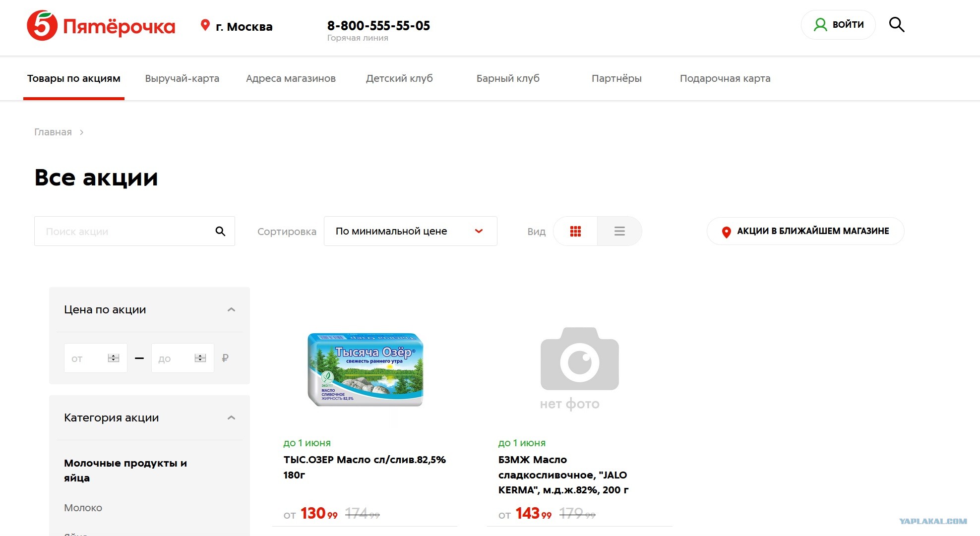Open БЗМЖ Масло сладкосливочное JALO KERMA product
The height and width of the screenshot is (536, 980).
pos(563,475)
